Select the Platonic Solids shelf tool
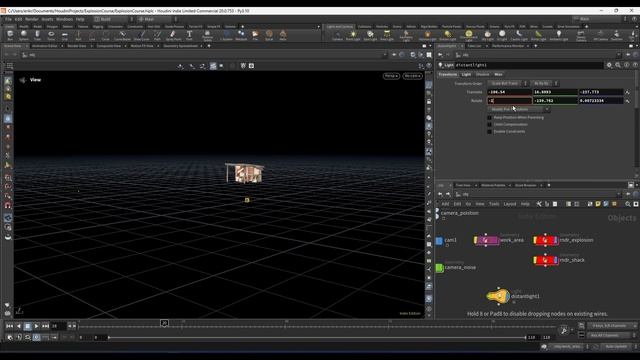 (208, 36)
